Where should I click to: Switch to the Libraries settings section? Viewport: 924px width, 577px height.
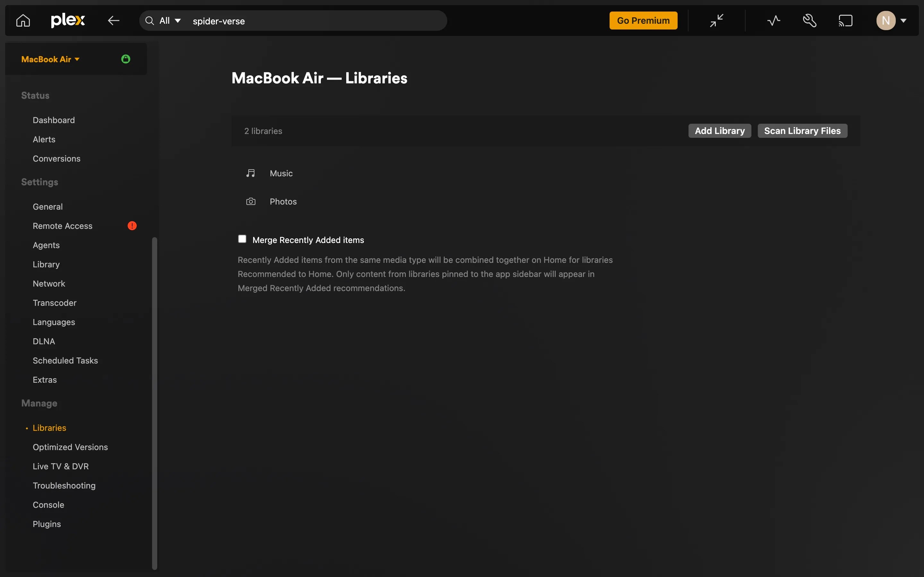point(49,428)
